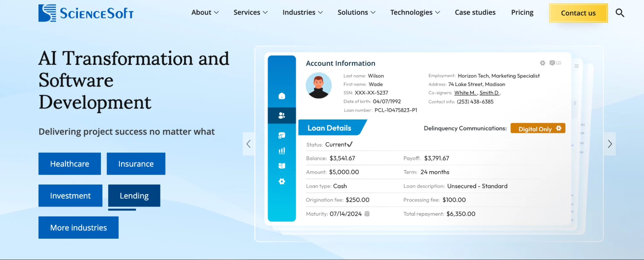Viewport: 644px width, 260px height.
Task: Click the user avatar picture
Action: (x=319, y=85)
